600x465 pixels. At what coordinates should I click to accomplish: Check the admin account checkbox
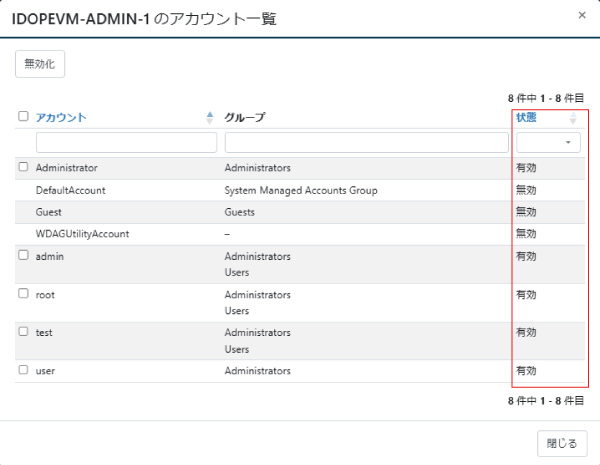[23, 256]
